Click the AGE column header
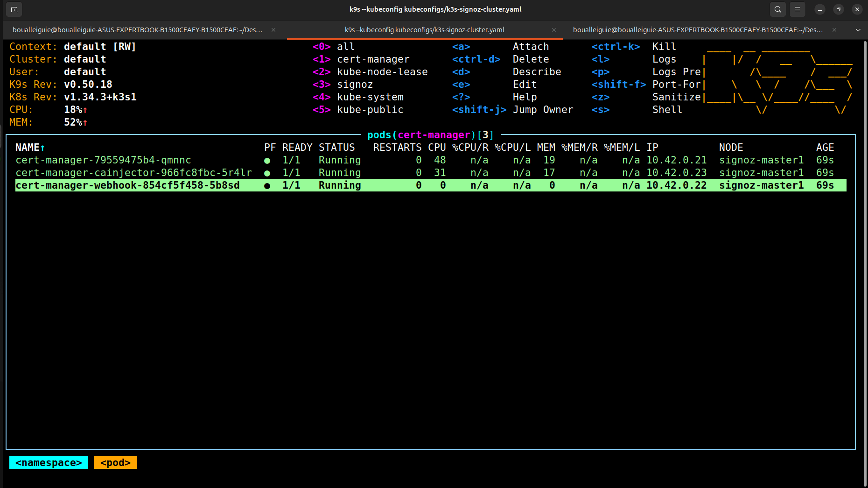Screen dimensions: 868x488 click(x=825, y=148)
